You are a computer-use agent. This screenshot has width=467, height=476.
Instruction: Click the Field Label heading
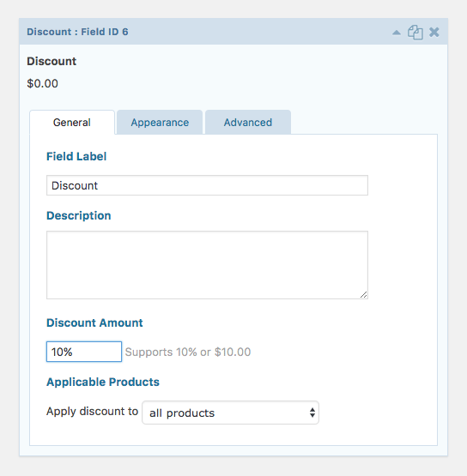tap(76, 157)
